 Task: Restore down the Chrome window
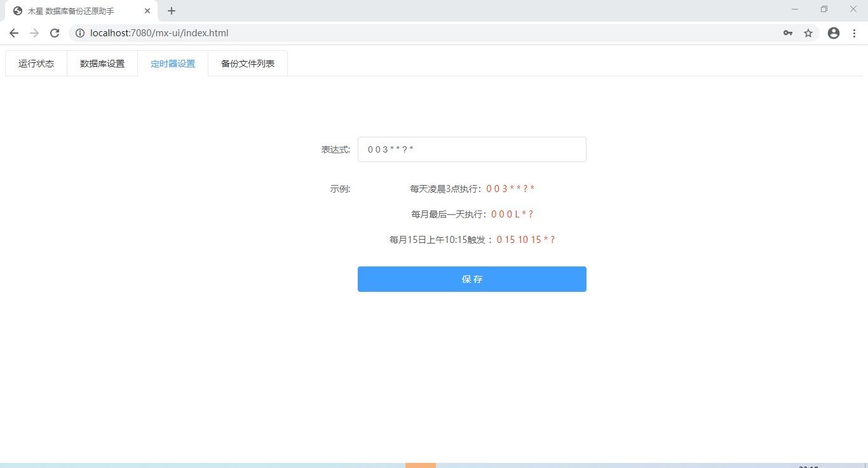(x=824, y=10)
